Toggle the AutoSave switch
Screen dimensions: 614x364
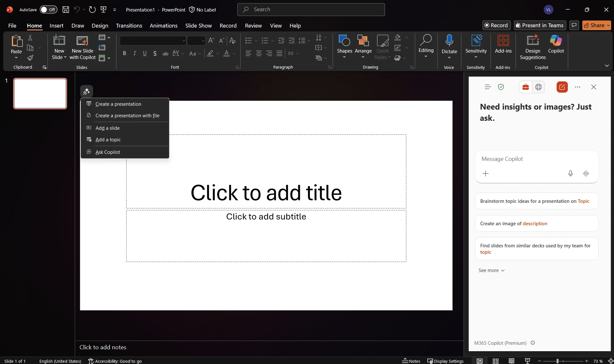(x=48, y=10)
